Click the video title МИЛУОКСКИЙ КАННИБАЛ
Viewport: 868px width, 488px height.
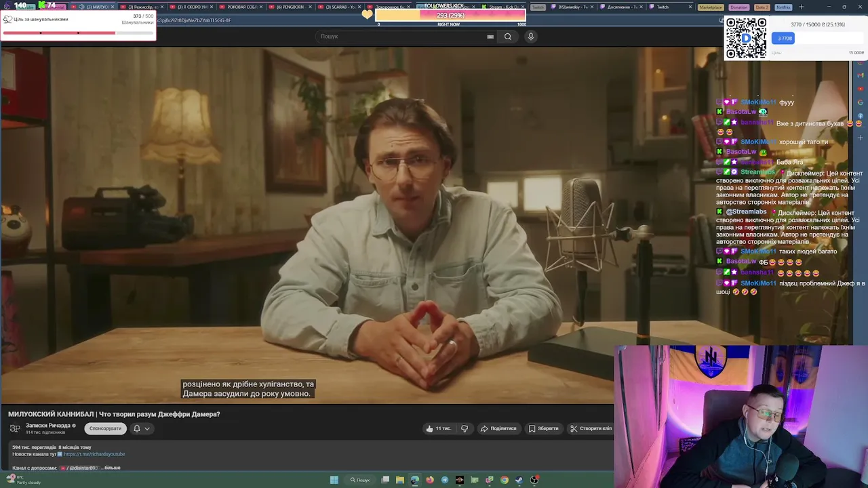tap(114, 414)
